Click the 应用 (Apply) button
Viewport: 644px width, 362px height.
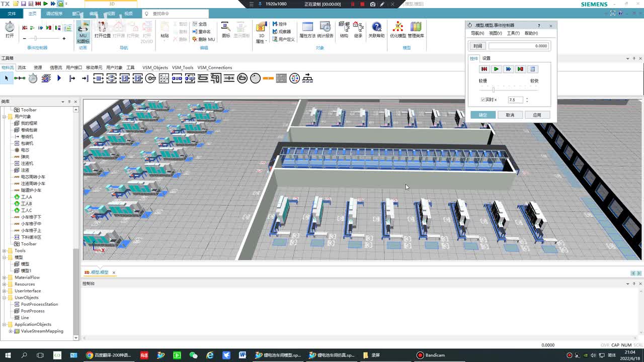point(537,115)
